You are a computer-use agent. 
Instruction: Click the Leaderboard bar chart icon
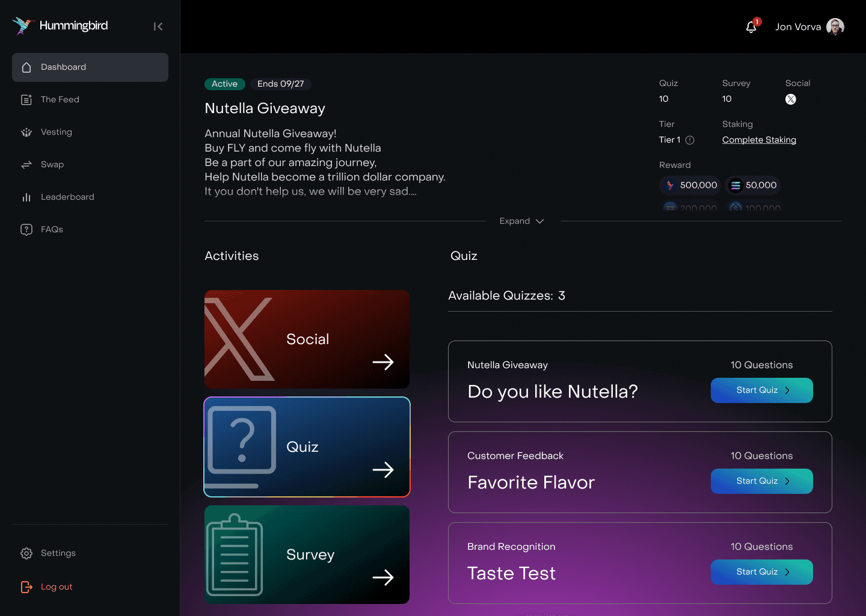coord(26,197)
